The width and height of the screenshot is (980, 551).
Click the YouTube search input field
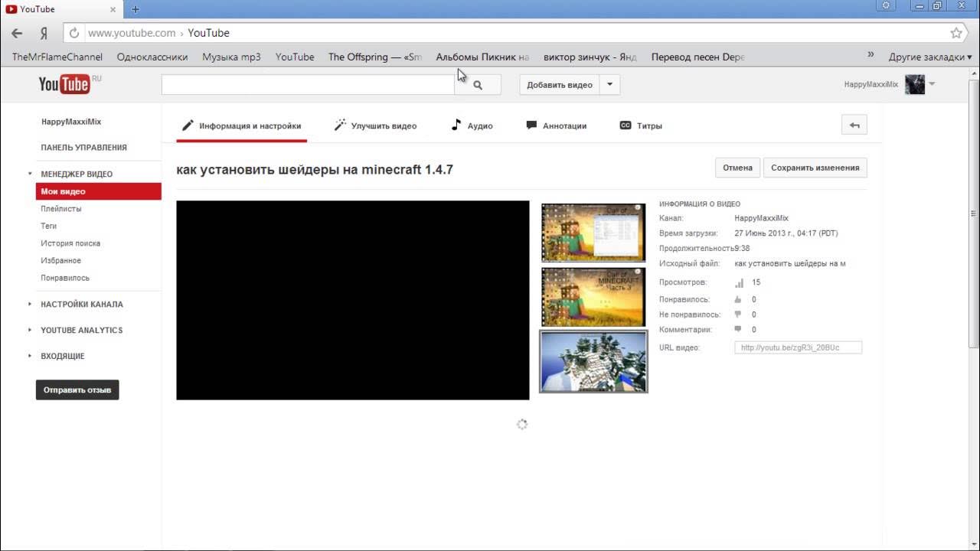(308, 85)
